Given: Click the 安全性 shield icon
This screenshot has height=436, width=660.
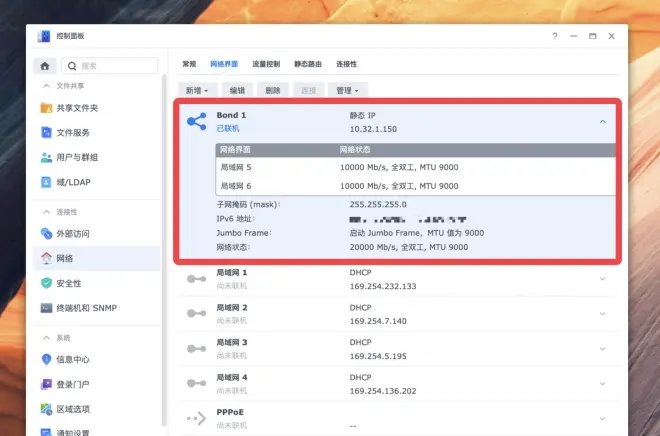Looking at the screenshot, I should tap(46, 283).
